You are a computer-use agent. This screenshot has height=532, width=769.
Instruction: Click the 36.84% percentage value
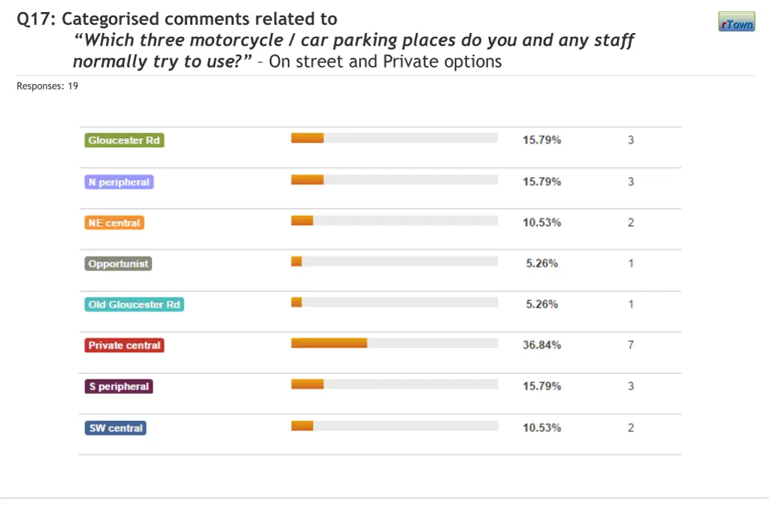tap(541, 345)
